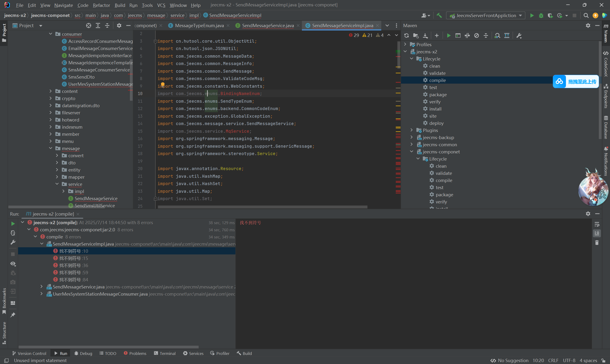Viewport: 610px width, 364px height.
Task: Click Search Everywhere magnifier icon
Action: 586,15
